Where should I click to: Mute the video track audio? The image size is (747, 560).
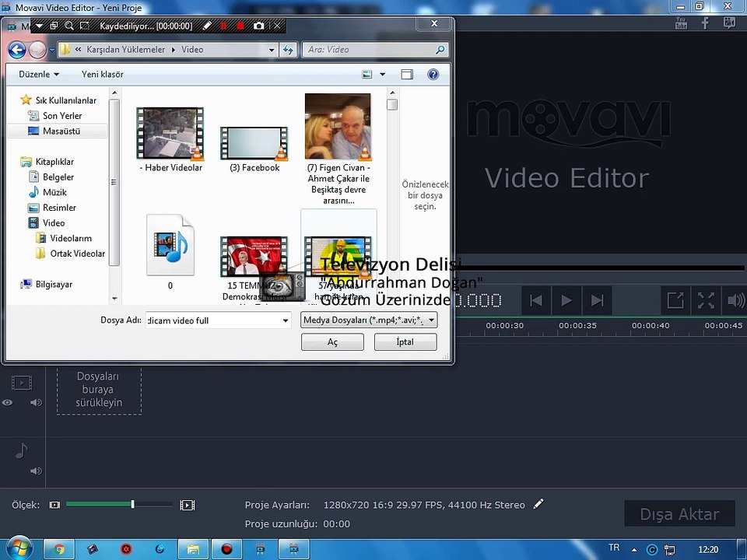(x=36, y=403)
